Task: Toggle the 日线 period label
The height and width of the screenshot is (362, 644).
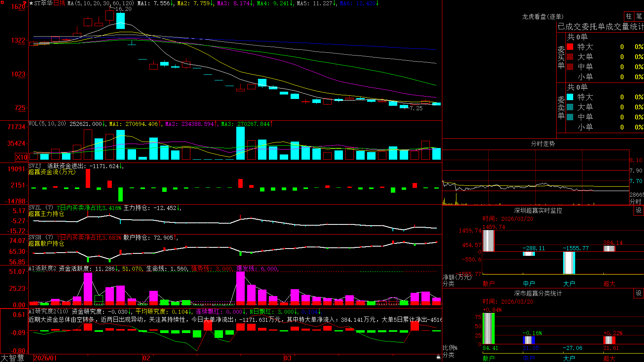Action: 59,3
